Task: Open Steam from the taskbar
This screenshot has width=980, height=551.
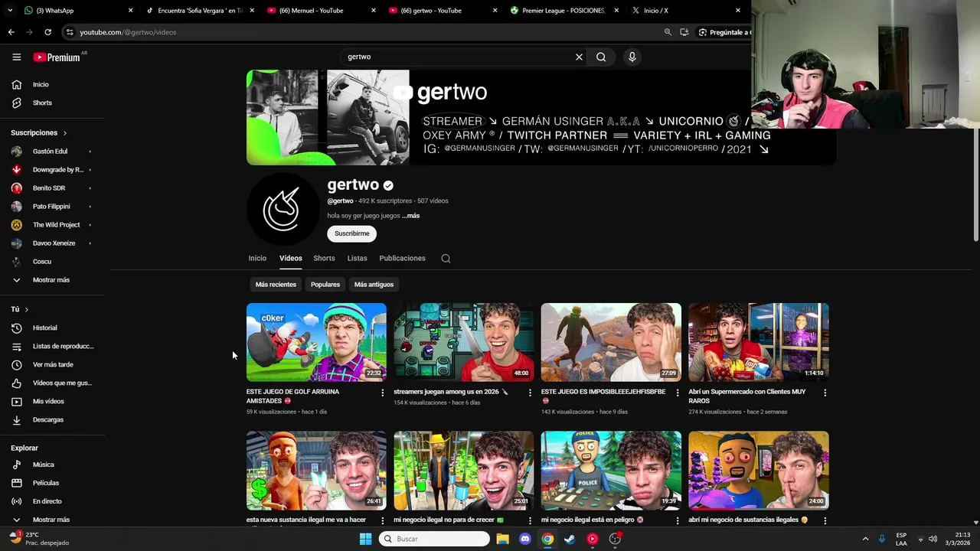Action: 570,539
